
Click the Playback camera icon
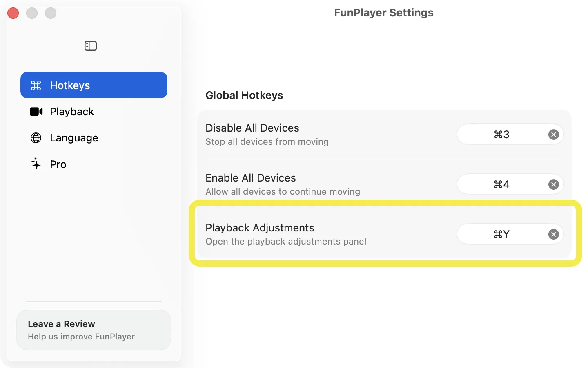(x=36, y=111)
